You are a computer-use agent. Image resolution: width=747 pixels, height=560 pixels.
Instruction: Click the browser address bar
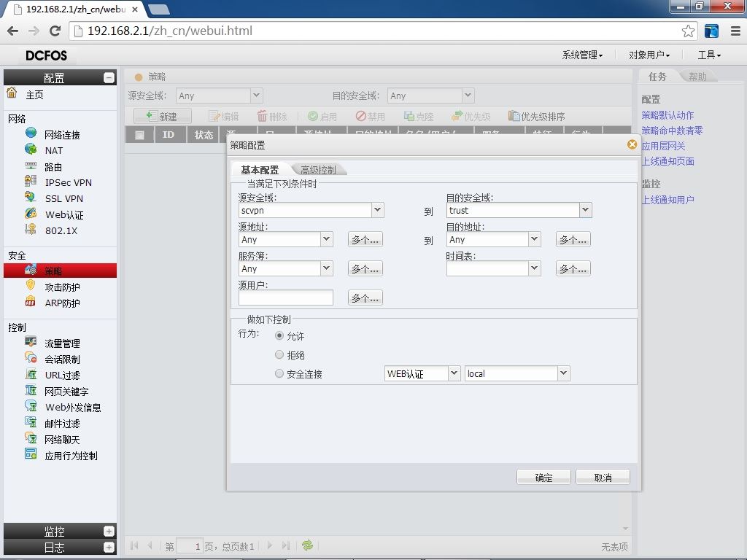(376, 31)
